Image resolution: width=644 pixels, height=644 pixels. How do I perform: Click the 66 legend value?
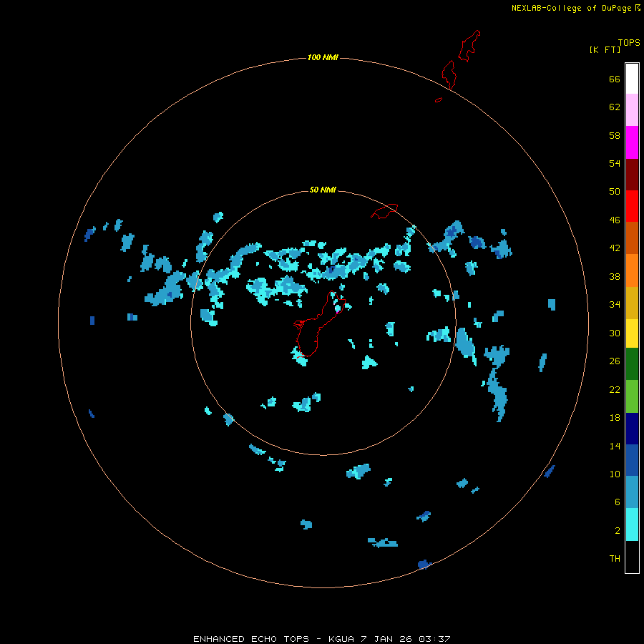[x=615, y=79]
